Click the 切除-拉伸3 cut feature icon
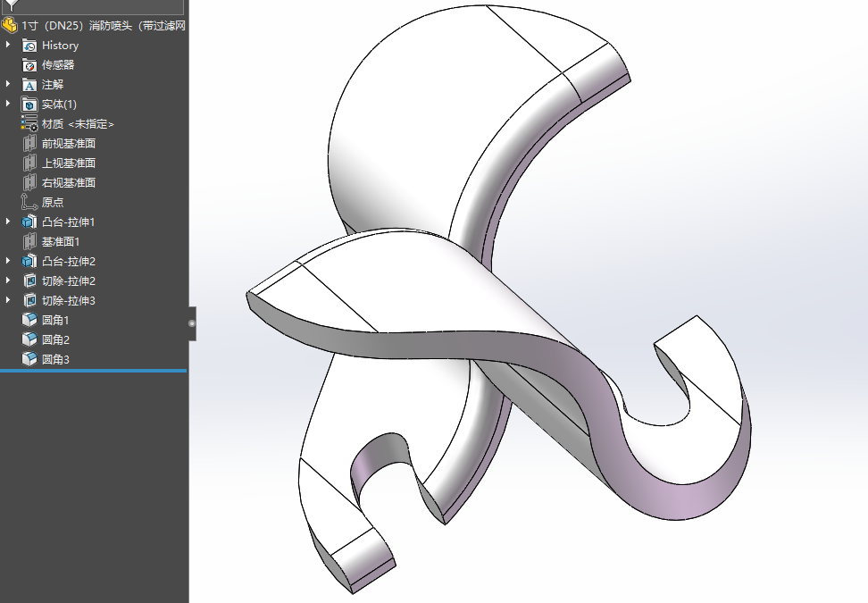Image resolution: width=868 pixels, height=603 pixels. 29,301
